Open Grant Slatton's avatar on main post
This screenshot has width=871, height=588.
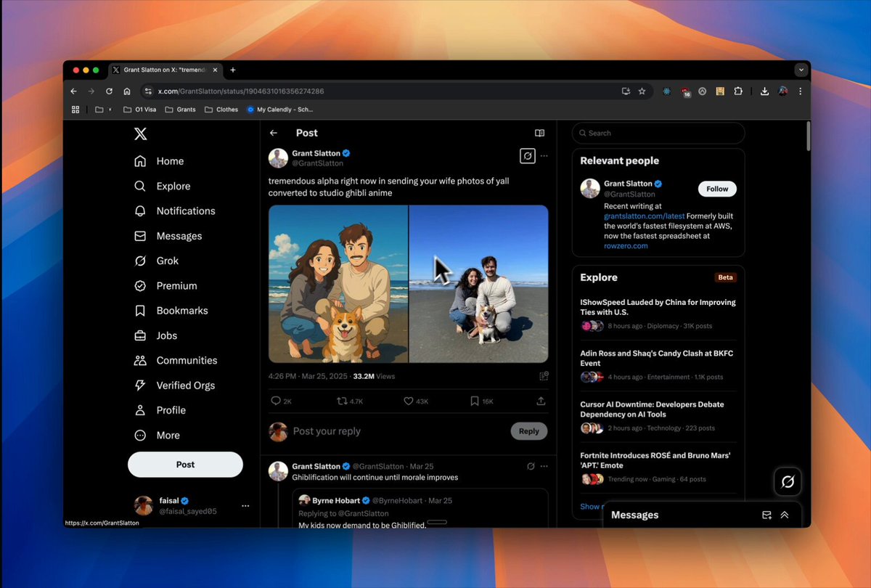coord(278,158)
